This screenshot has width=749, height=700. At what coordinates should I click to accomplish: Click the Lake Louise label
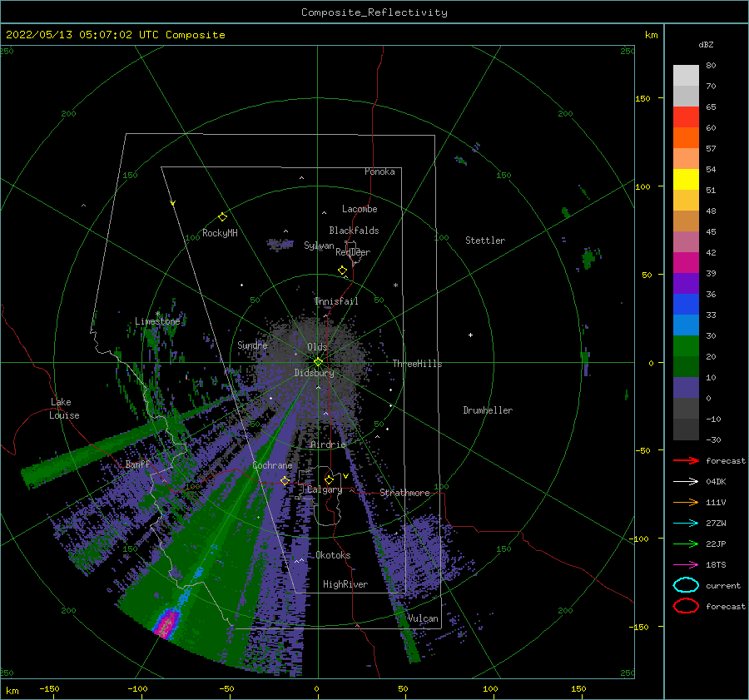point(64,409)
